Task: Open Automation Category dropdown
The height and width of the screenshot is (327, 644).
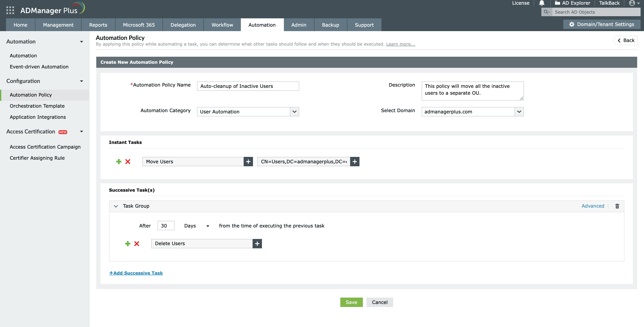Action: pos(294,111)
